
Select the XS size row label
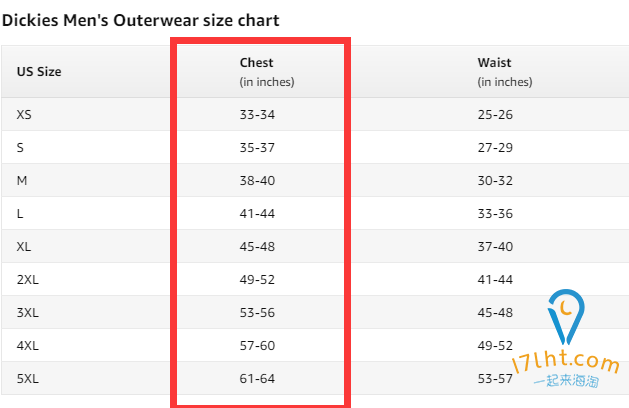[24, 115]
